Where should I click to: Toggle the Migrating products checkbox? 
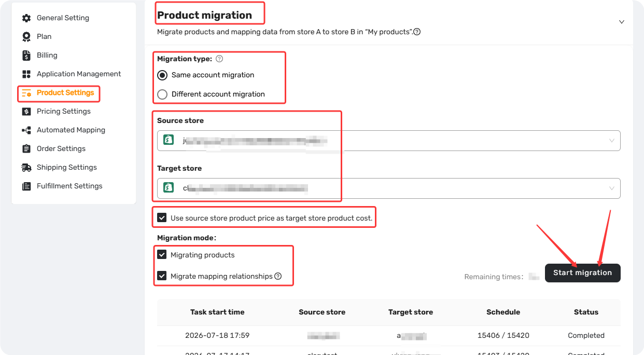(162, 255)
